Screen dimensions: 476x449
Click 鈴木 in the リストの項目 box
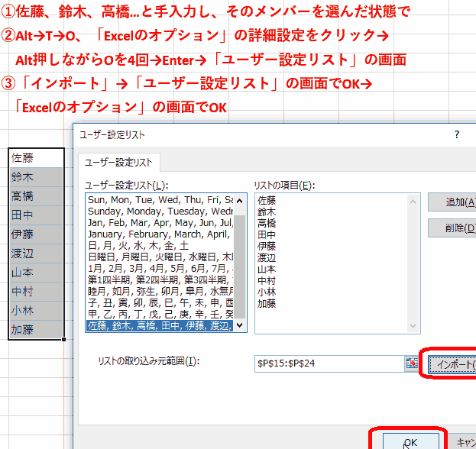click(x=267, y=212)
